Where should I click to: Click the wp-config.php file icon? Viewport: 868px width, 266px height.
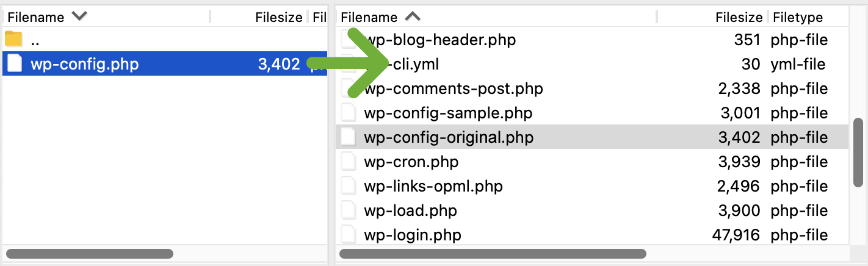(13, 63)
